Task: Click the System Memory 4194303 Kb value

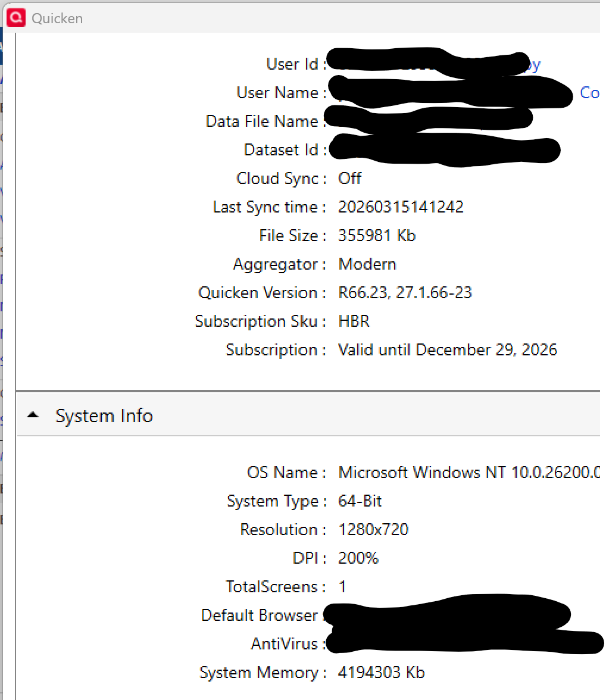Action: pyautogui.click(x=381, y=673)
